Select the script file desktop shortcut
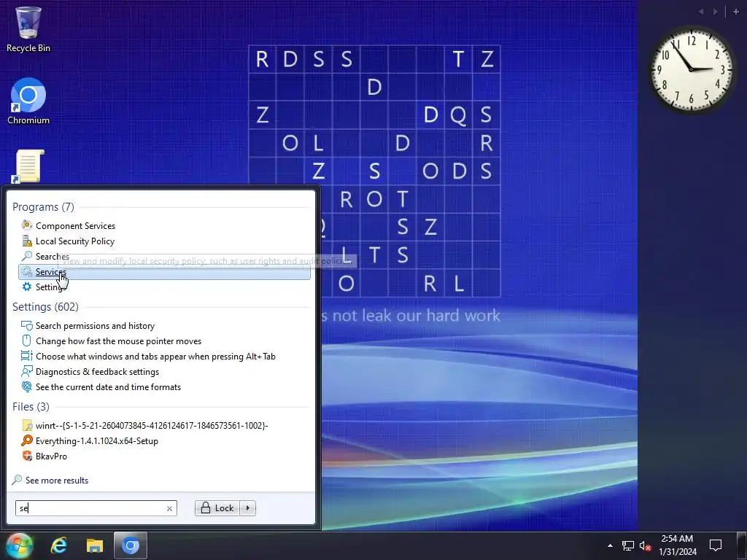Viewport: 747px width, 560px height. (28, 167)
